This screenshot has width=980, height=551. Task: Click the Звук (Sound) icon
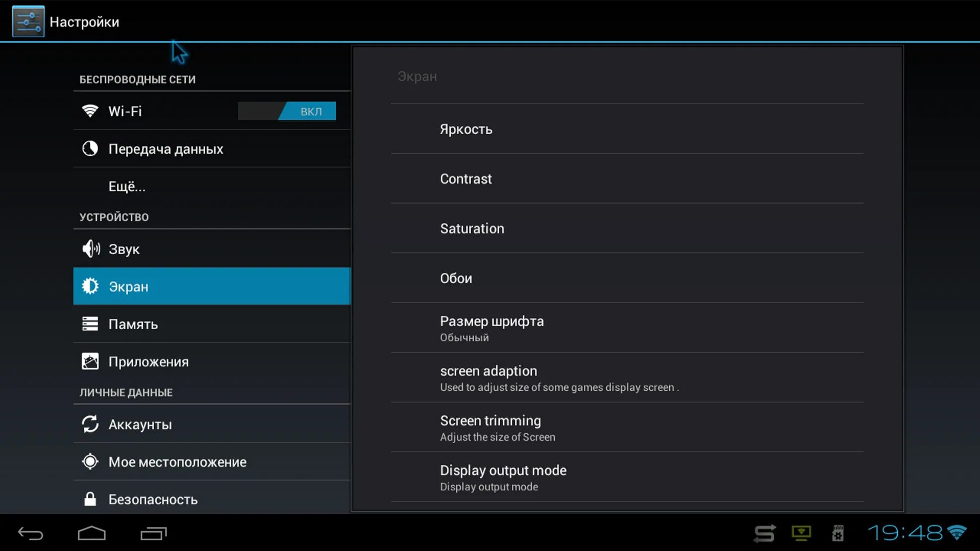90,248
